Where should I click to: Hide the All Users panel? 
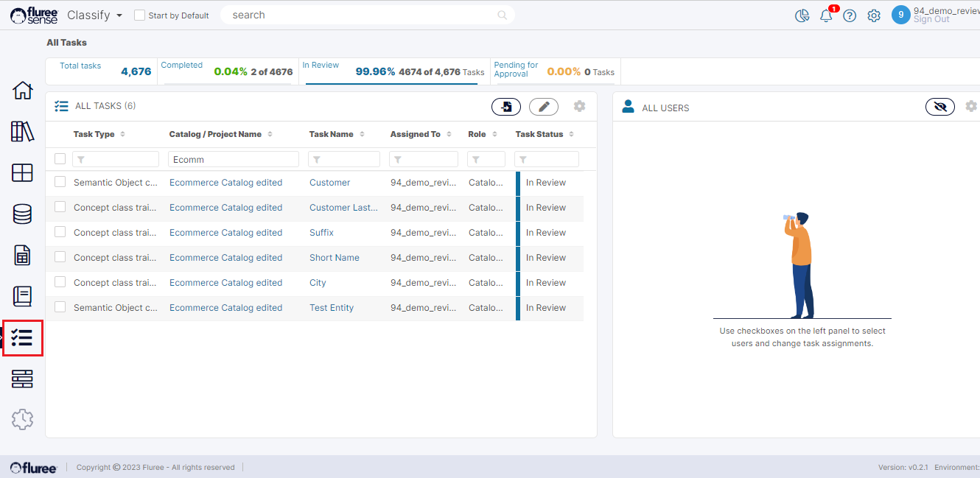pyautogui.click(x=939, y=107)
